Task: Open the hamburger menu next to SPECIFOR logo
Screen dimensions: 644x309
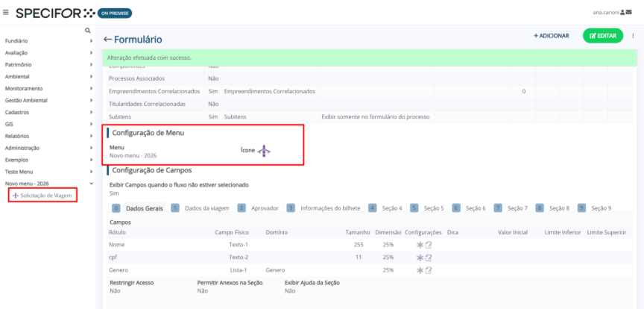Action: [6, 13]
